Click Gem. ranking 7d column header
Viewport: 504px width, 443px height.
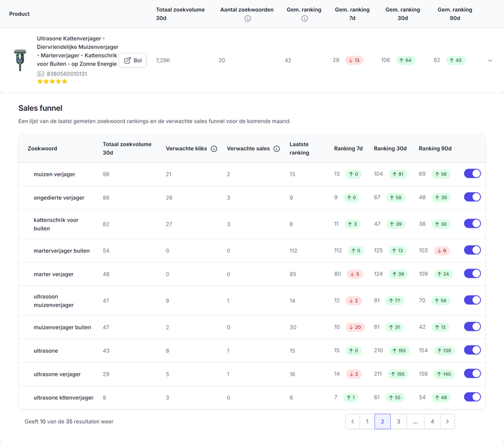coord(352,14)
